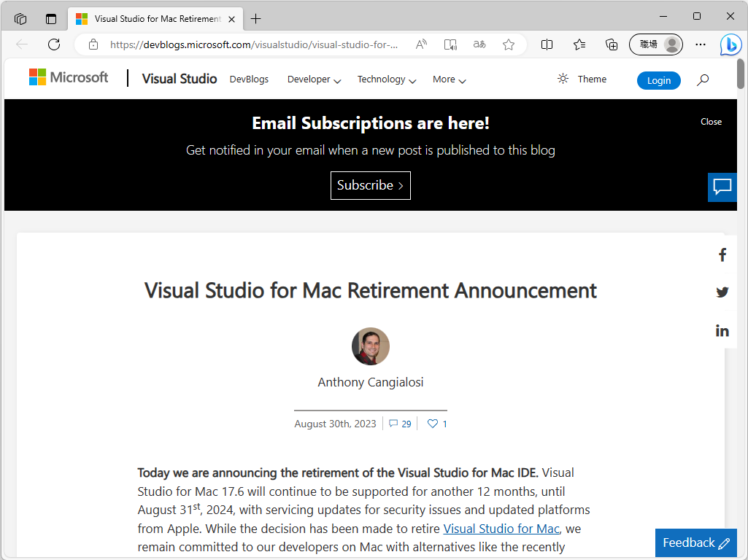Toggle the light/dark Theme
Image resolution: width=748 pixels, height=560 pixels.
click(582, 79)
